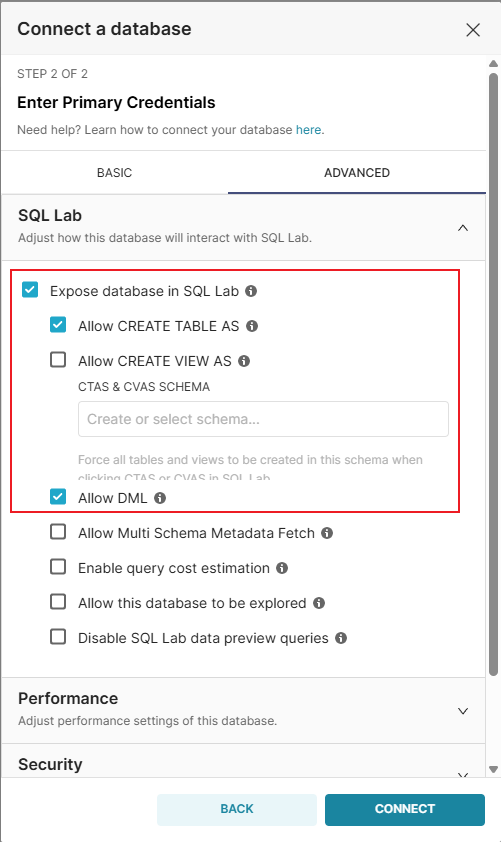Check Allow Multi Schema Metadata Fetch
Viewport: 501px width, 842px height.
[58, 532]
